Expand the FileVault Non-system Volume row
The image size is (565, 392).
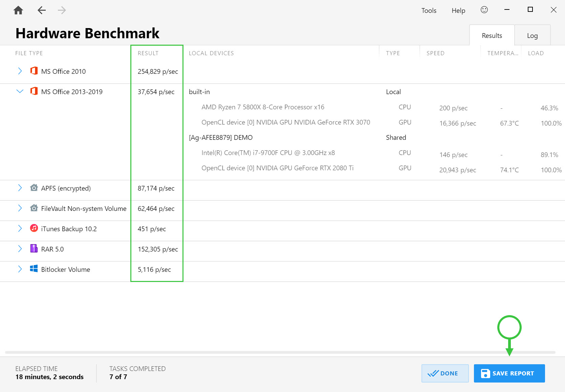(x=20, y=208)
